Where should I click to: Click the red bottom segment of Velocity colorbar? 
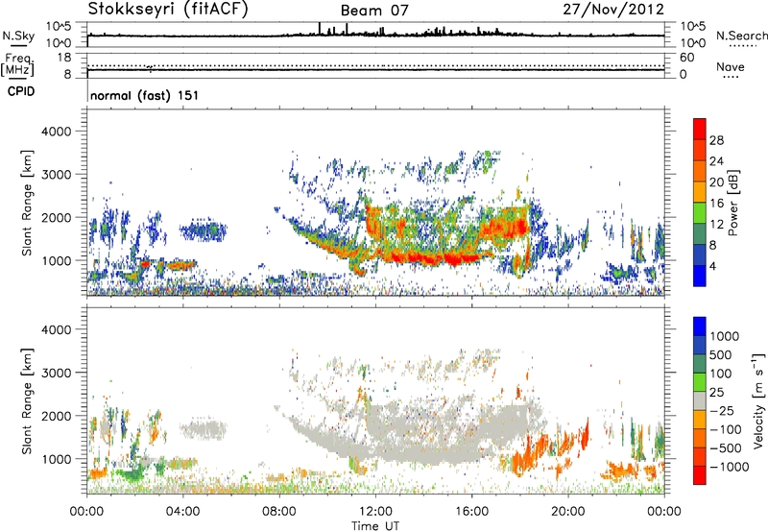coord(700,475)
